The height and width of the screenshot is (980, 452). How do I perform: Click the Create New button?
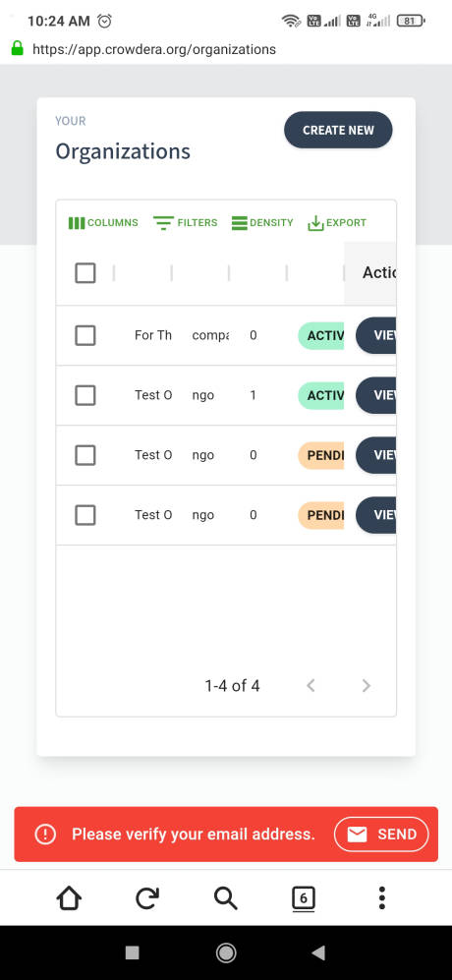338,130
